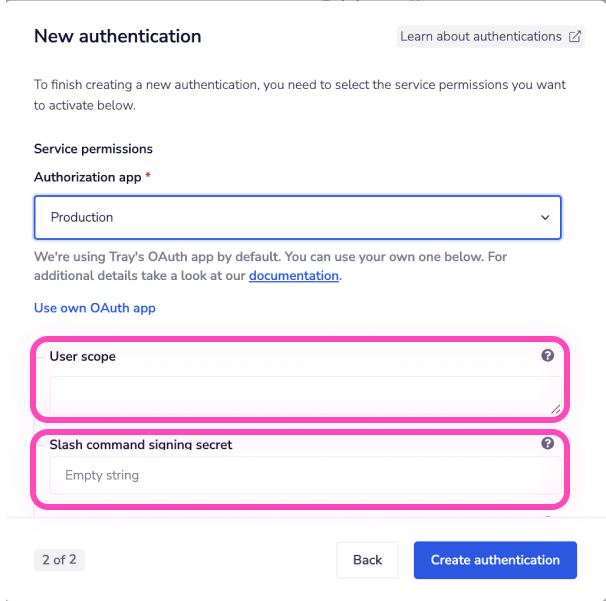Screen dimensions: 606x601
Task: Click the external link icon beside Learn about authentications
Action: click(575, 37)
